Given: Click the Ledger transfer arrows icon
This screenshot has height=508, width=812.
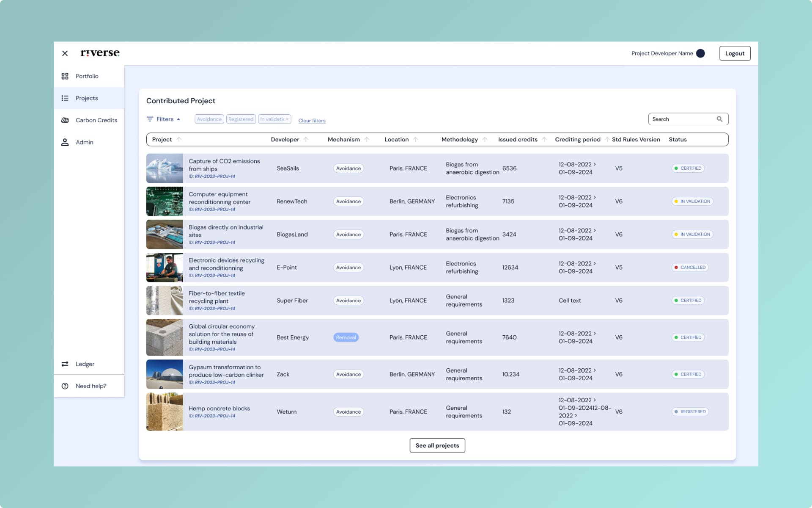Looking at the screenshot, I should click(x=65, y=364).
